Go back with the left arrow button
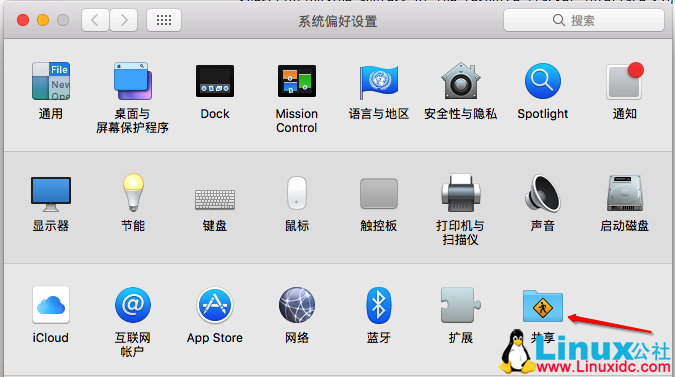 pos(95,20)
